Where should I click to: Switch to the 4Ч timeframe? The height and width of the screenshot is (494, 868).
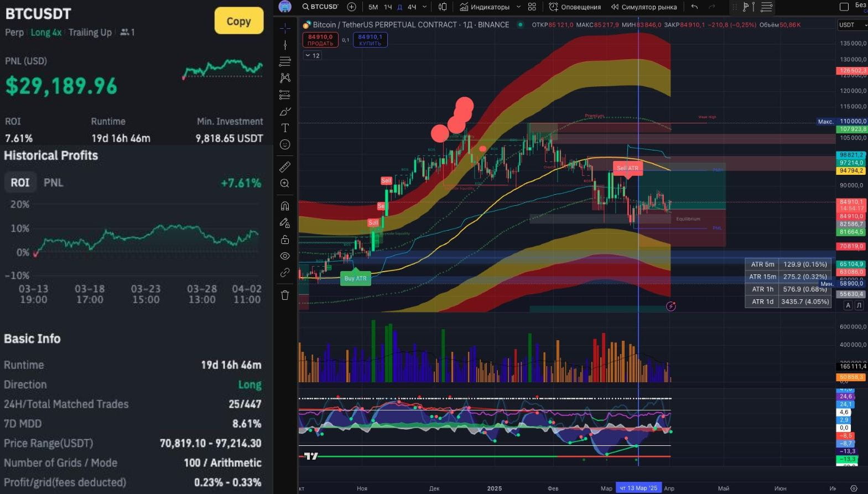tap(412, 7)
